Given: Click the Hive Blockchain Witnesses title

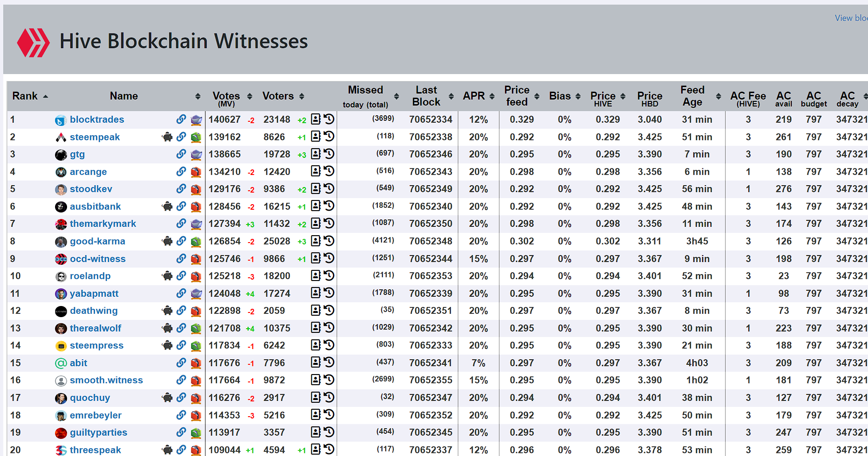Looking at the screenshot, I should tap(184, 41).
